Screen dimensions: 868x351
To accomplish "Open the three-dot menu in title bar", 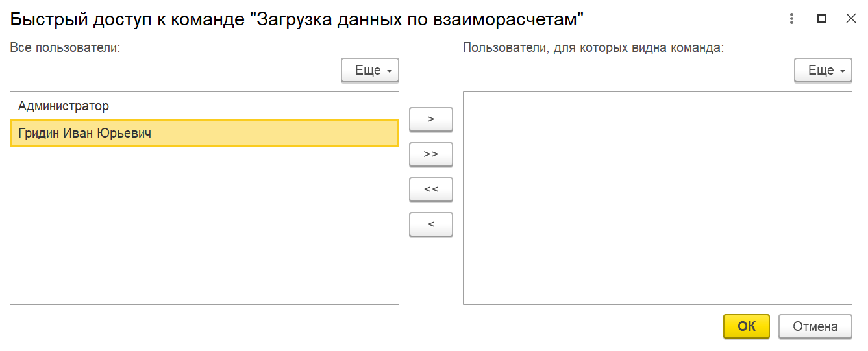I will 791,19.
